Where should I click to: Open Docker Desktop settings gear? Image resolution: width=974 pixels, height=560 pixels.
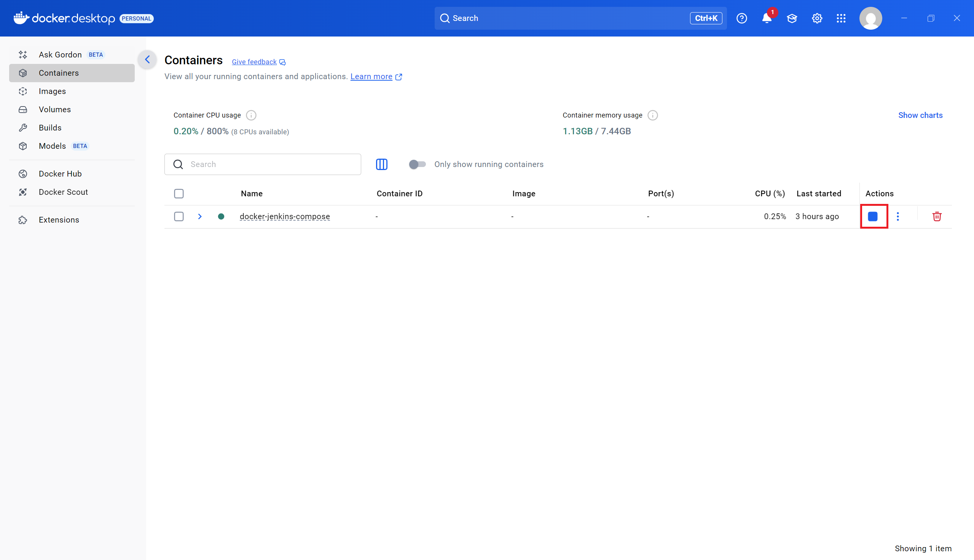[817, 18]
